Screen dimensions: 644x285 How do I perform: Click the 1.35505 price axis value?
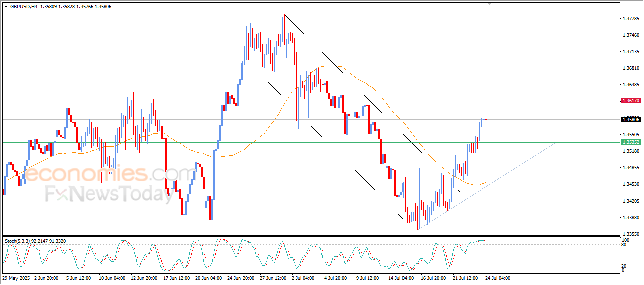(x=631, y=135)
